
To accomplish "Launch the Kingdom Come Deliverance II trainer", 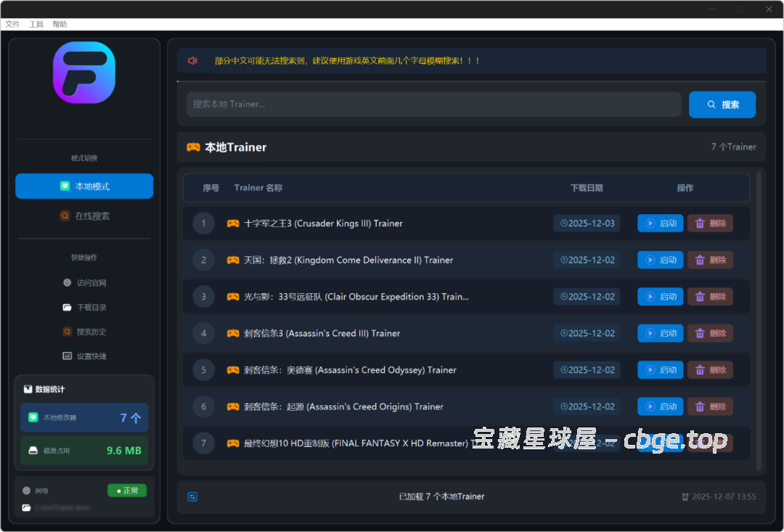I will [x=660, y=260].
